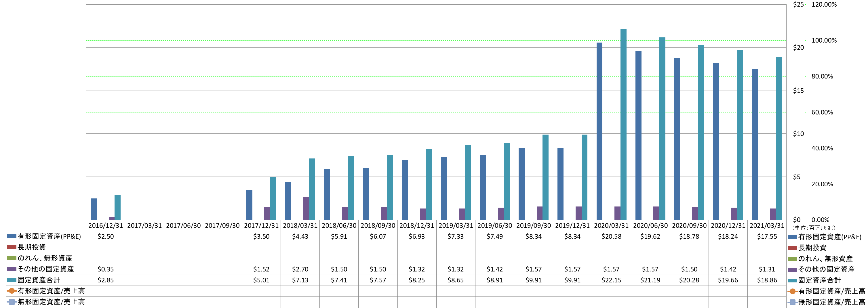Click the $0.35 その他の固定資産 cell

coord(105,269)
